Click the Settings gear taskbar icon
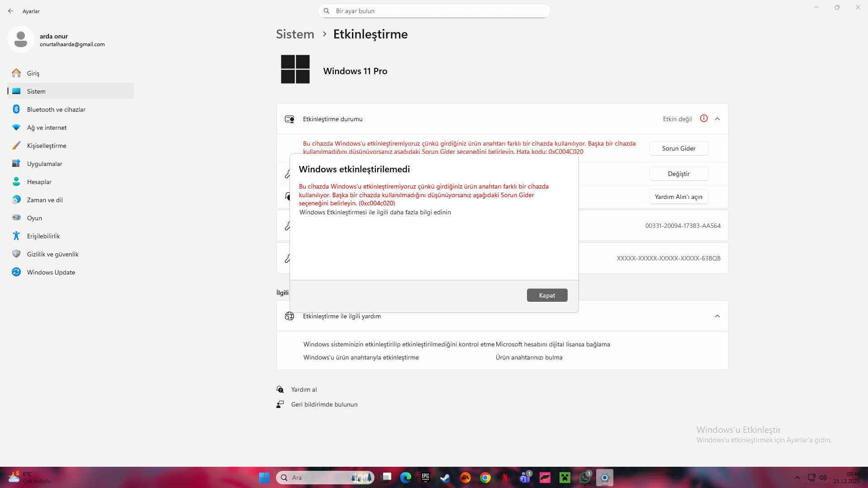 coord(605,478)
